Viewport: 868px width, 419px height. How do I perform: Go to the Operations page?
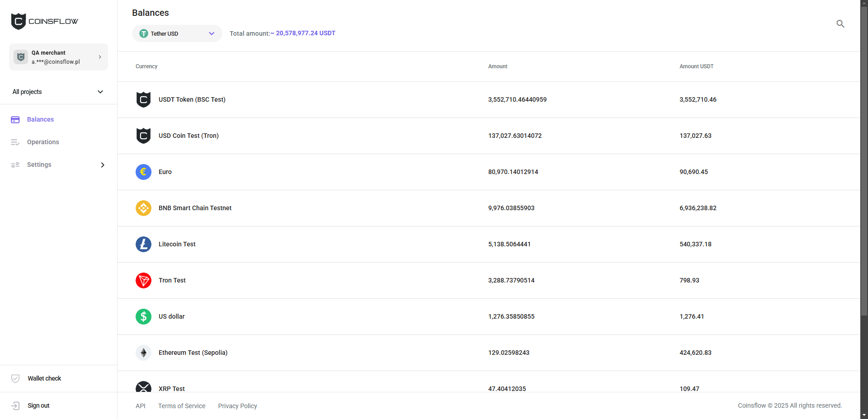[43, 142]
